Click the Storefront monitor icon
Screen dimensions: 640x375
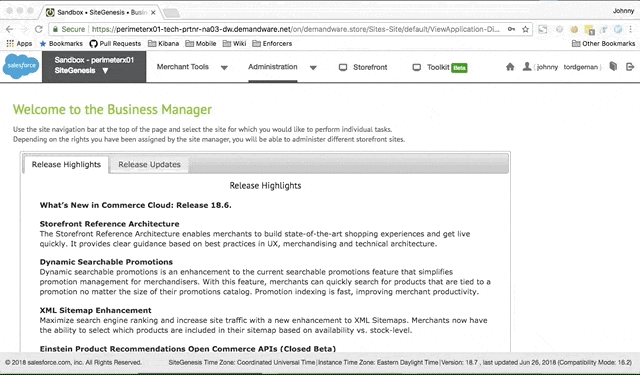click(343, 67)
